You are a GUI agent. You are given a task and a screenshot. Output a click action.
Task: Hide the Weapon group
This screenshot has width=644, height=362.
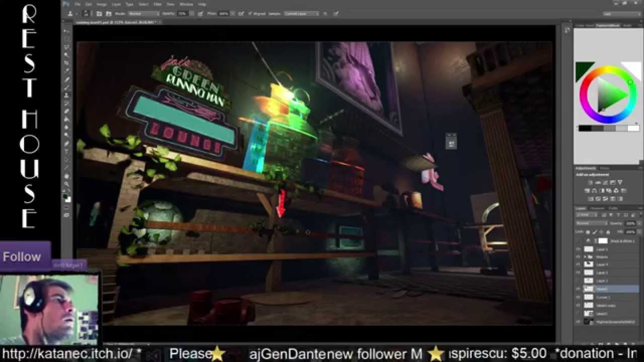578,257
